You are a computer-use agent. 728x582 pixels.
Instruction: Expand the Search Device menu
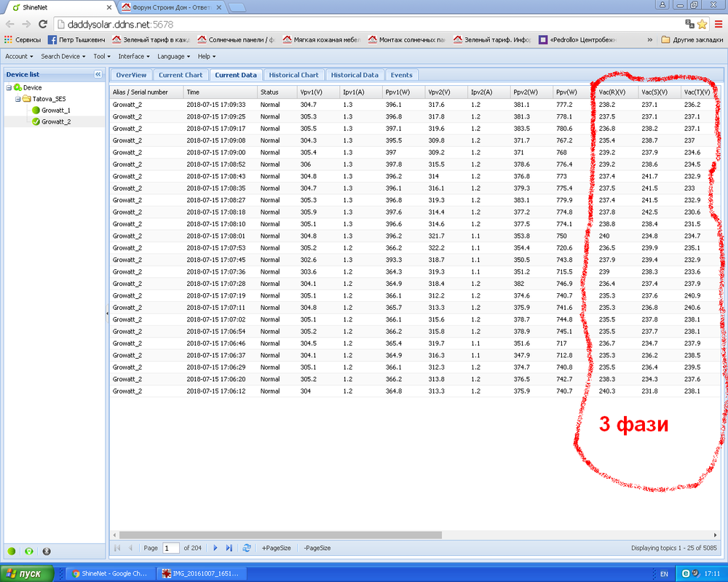pos(63,56)
